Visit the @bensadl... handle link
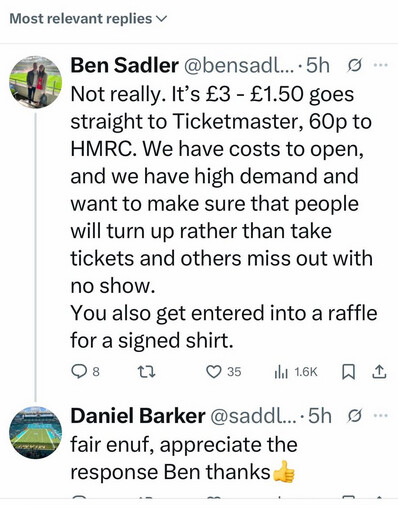Viewport: 398px width, 505px height. point(239,66)
